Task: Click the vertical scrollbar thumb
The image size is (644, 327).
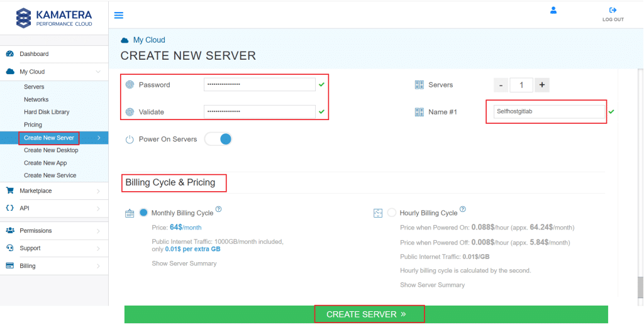Action: 640,287
